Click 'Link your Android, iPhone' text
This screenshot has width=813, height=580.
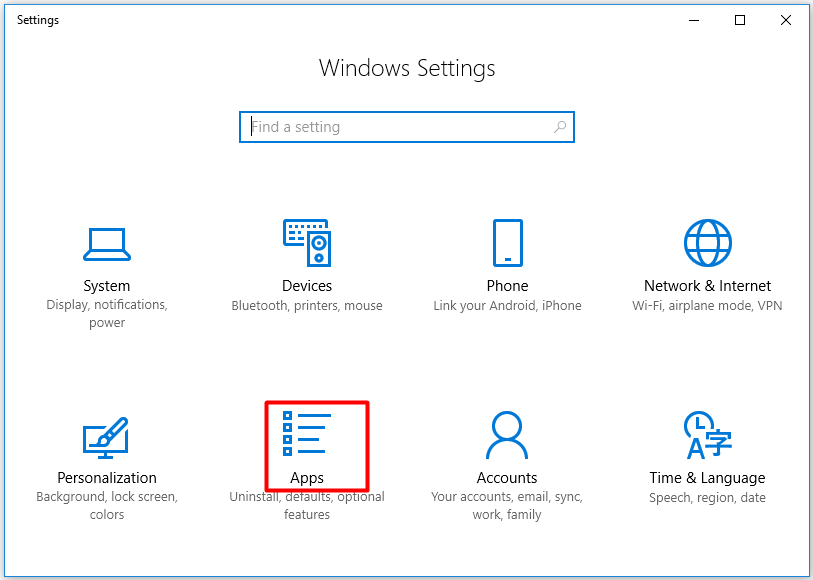point(507,306)
